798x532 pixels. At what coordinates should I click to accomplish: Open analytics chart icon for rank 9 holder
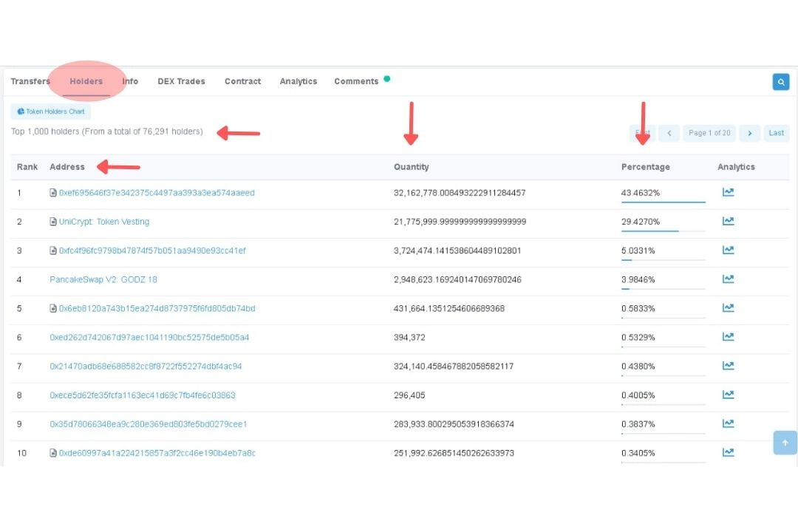pos(729,423)
